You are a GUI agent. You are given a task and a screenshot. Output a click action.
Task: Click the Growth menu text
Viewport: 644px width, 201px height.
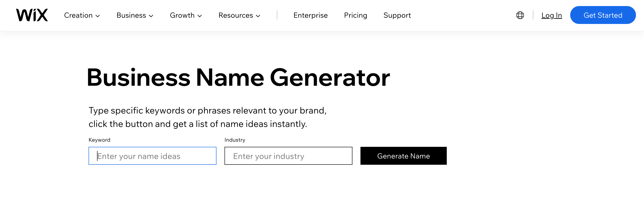[182, 15]
